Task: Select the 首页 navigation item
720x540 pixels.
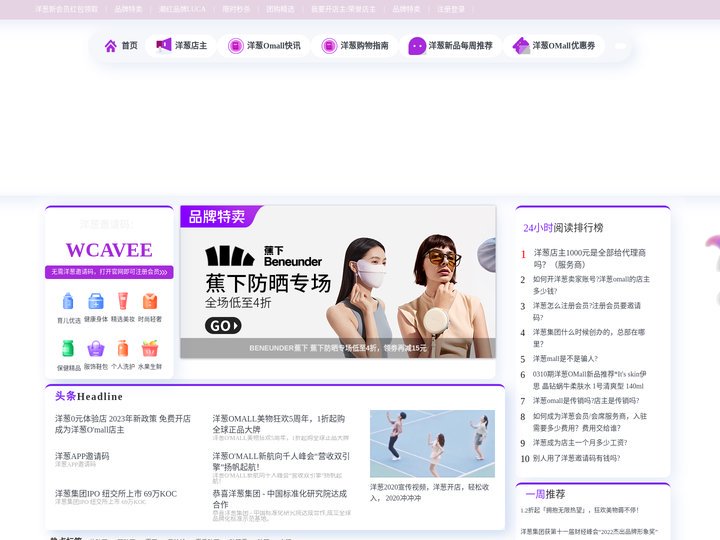Action: click(x=121, y=46)
